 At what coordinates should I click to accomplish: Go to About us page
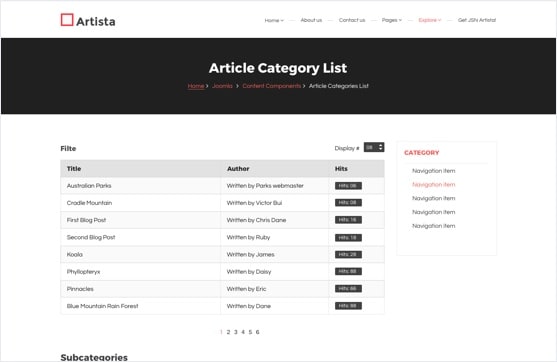point(311,20)
